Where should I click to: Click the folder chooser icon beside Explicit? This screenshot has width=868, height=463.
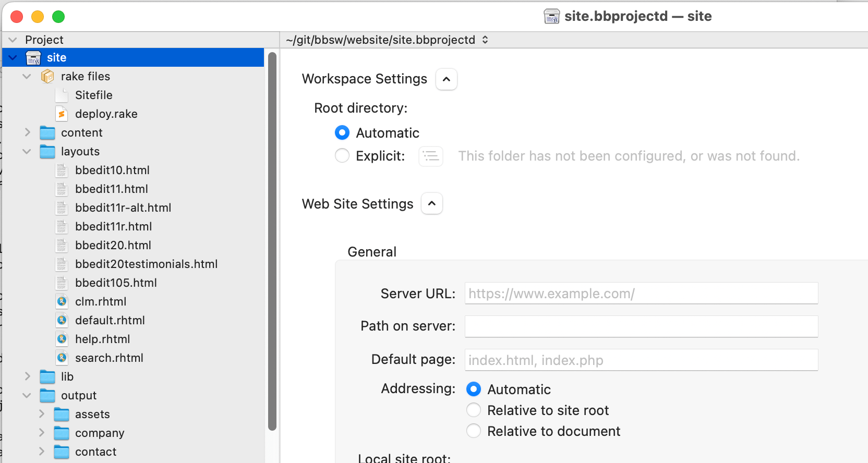coord(430,156)
